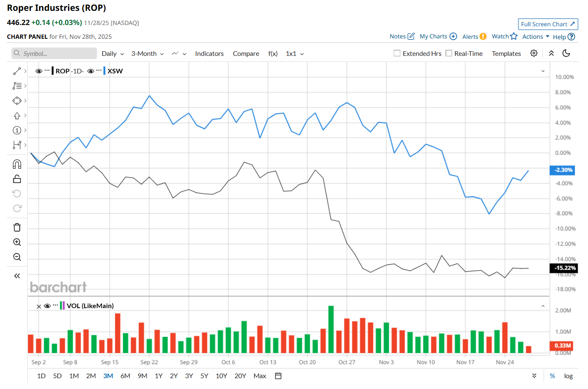
Task: Toggle percent scale mode
Action: pos(553,376)
